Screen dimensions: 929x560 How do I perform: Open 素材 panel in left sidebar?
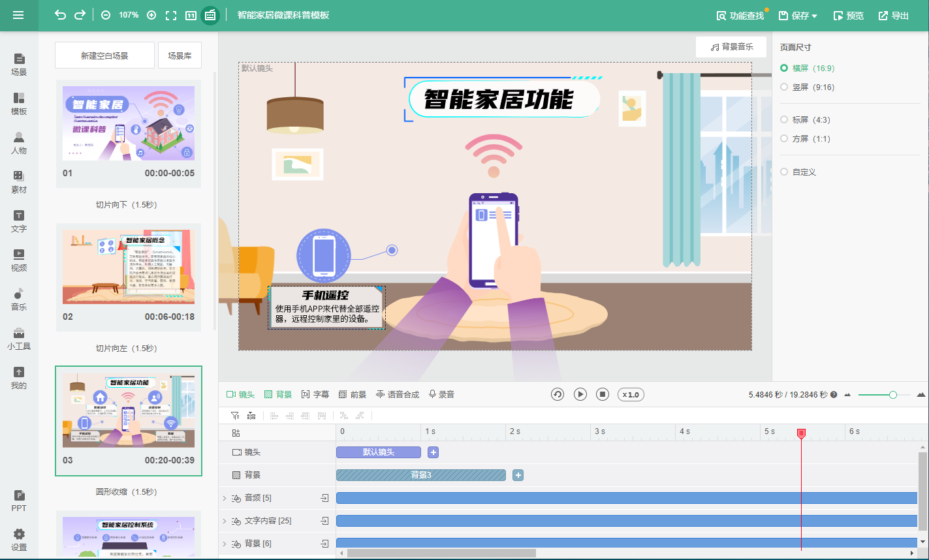pos(19,182)
